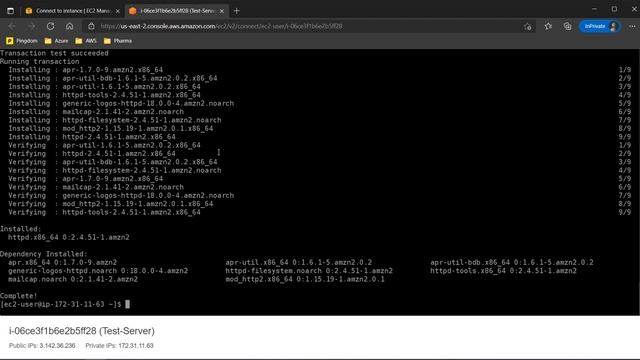Go back to previous page

[x=12, y=26]
